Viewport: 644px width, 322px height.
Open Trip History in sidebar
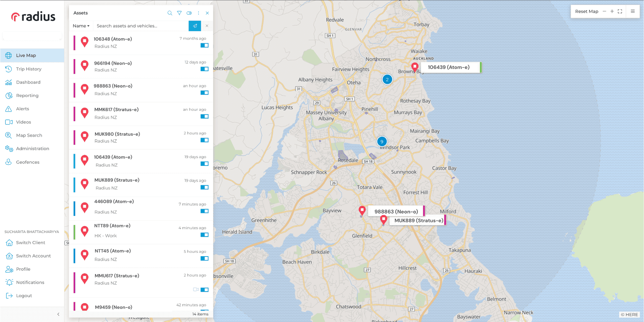[29, 69]
